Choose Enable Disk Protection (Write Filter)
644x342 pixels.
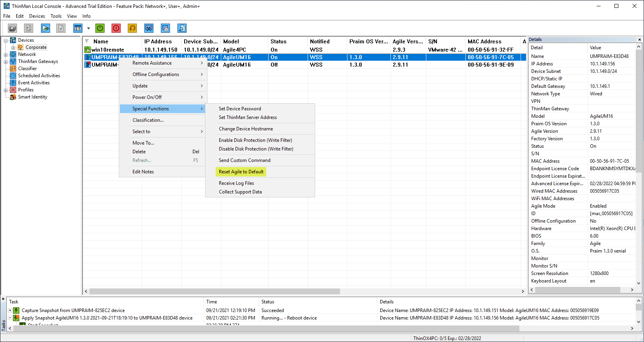[255, 140]
